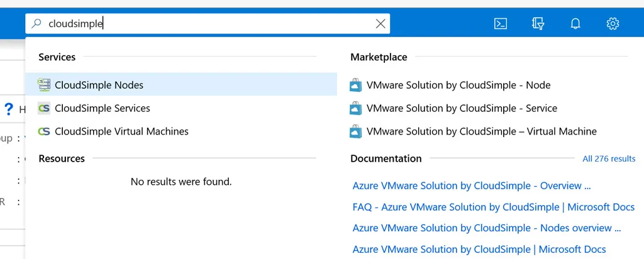The width and height of the screenshot is (644, 259).
Task: Select the CloudSimple Nodes service
Action: point(181,85)
